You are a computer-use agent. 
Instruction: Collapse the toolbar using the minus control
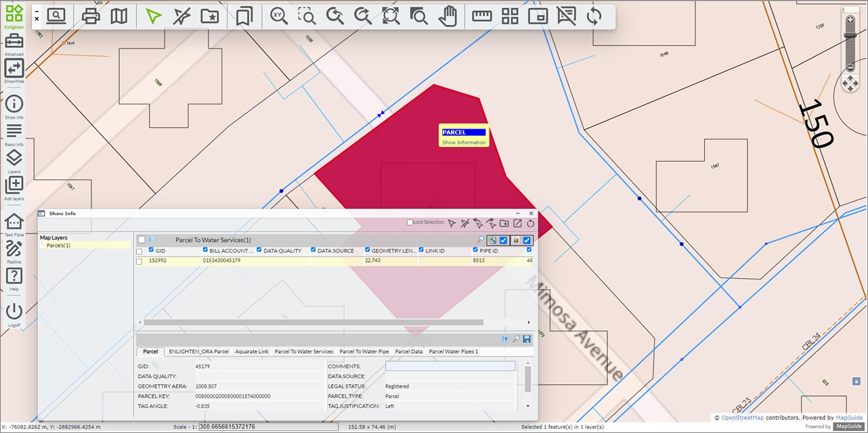pyautogui.click(x=37, y=10)
